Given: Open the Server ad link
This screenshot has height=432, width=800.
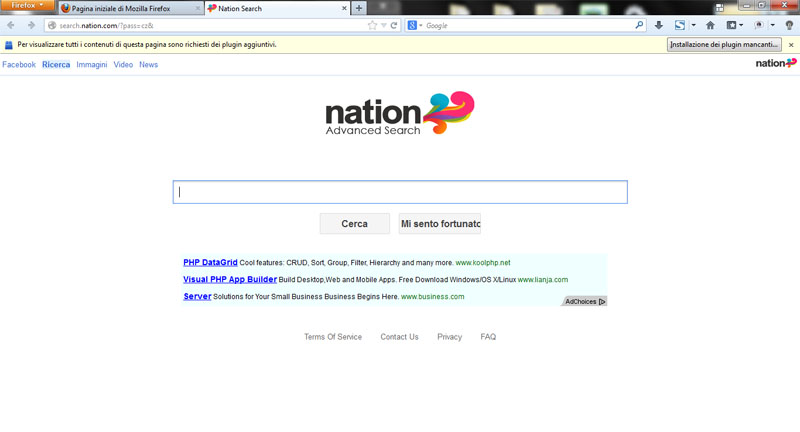Looking at the screenshot, I should coord(197,296).
